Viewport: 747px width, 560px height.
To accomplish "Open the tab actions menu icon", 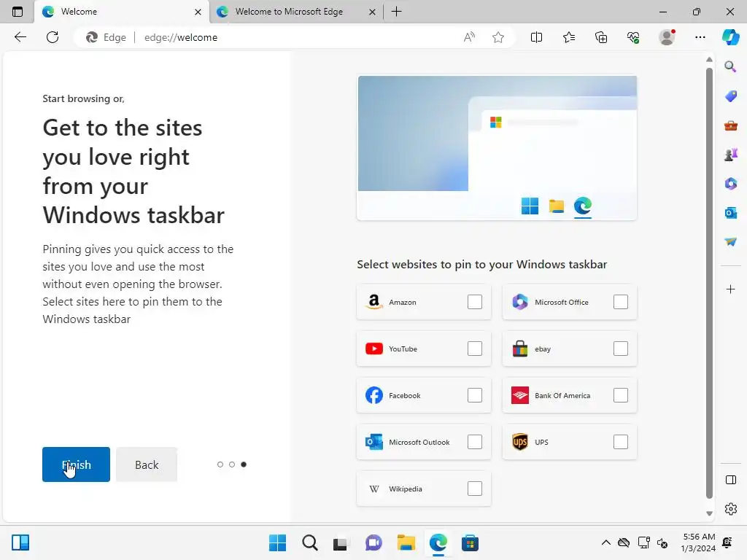I will [18, 12].
